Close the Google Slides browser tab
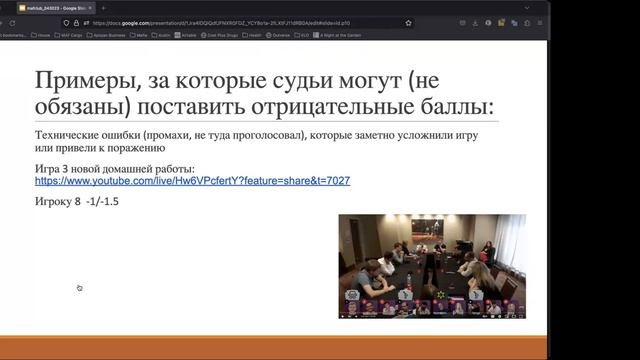 click(x=90, y=8)
